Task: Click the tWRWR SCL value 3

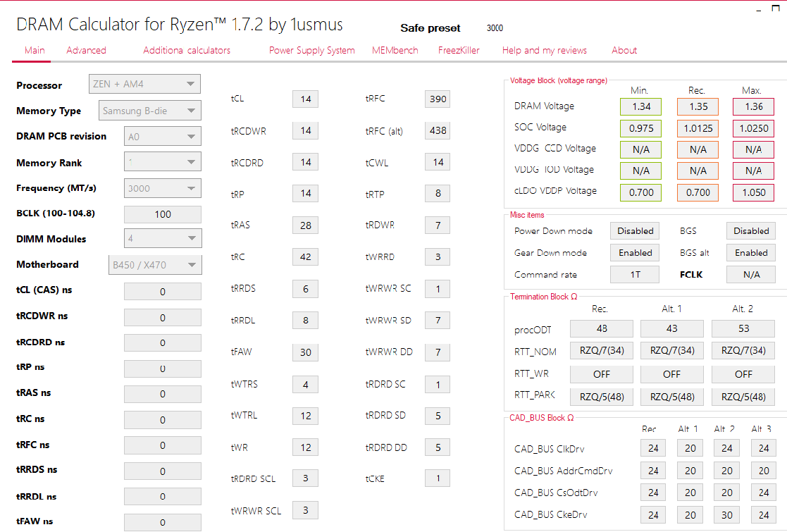Action: pyautogui.click(x=305, y=510)
